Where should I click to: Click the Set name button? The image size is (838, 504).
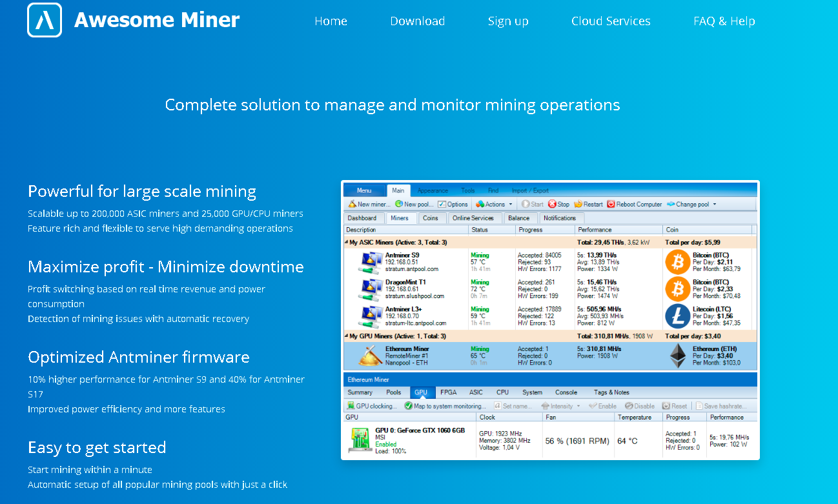[x=513, y=406]
